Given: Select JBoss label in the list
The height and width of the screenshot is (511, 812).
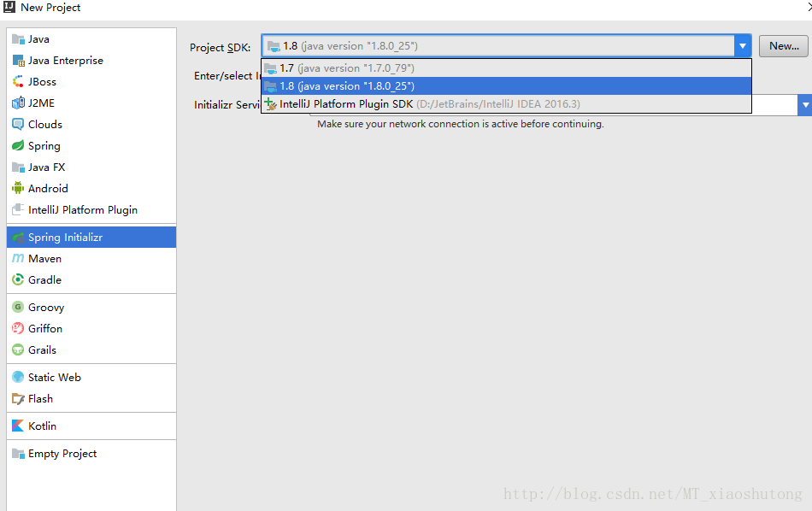Looking at the screenshot, I should tap(42, 82).
